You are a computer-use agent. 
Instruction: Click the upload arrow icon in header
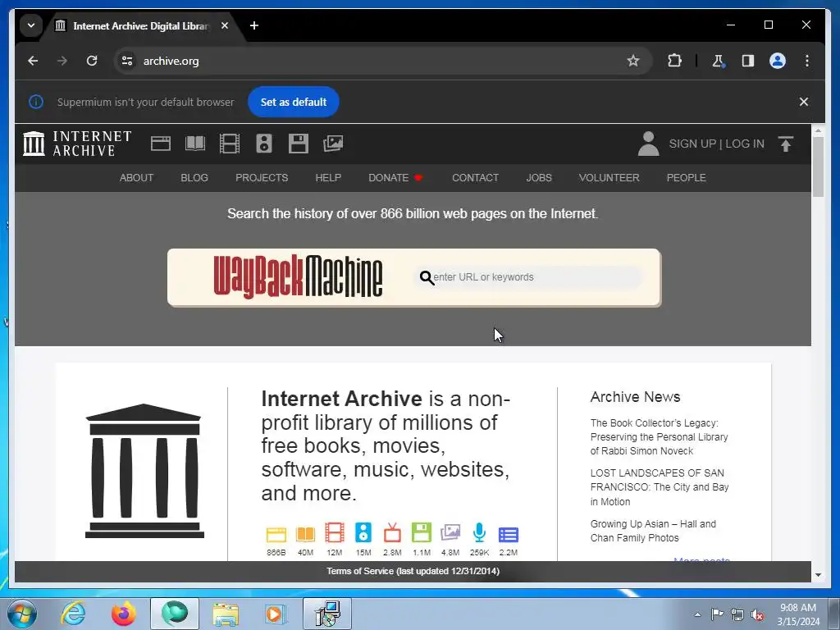786,144
